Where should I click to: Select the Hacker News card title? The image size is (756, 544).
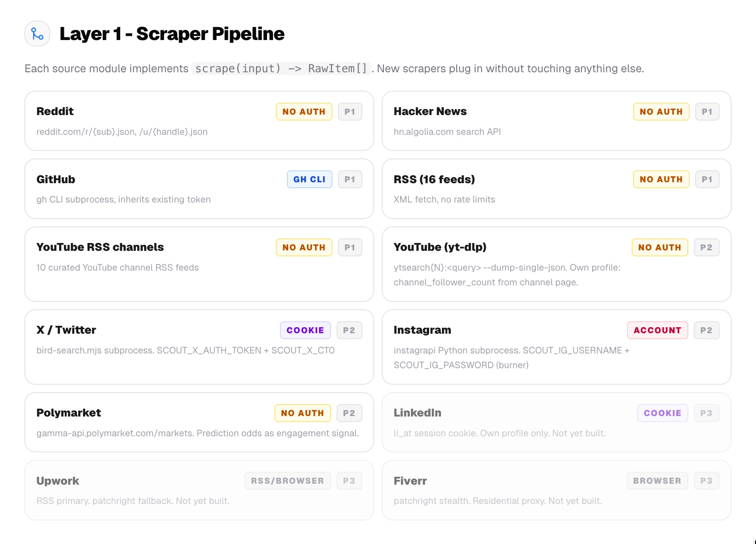(x=430, y=111)
